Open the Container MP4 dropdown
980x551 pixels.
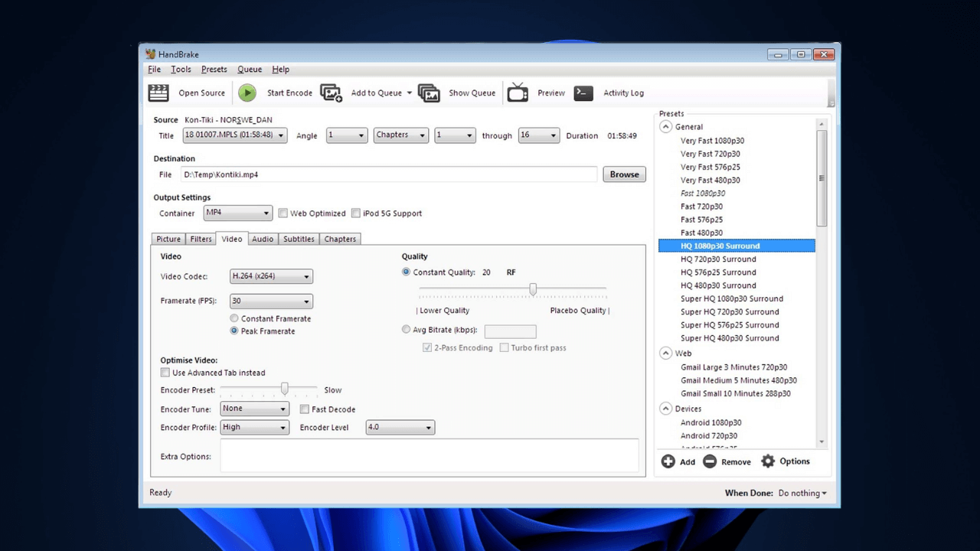click(x=237, y=213)
